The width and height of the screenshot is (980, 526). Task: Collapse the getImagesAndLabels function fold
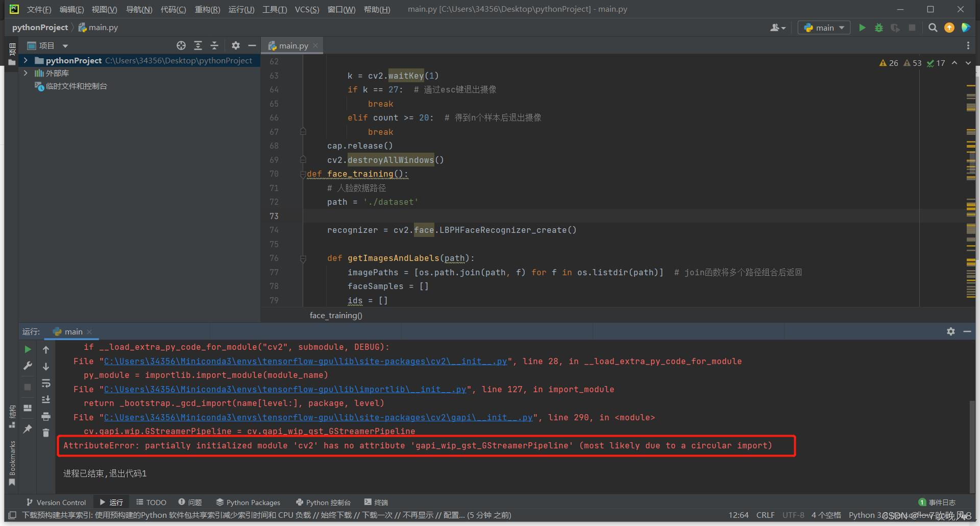(x=303, y=258)
